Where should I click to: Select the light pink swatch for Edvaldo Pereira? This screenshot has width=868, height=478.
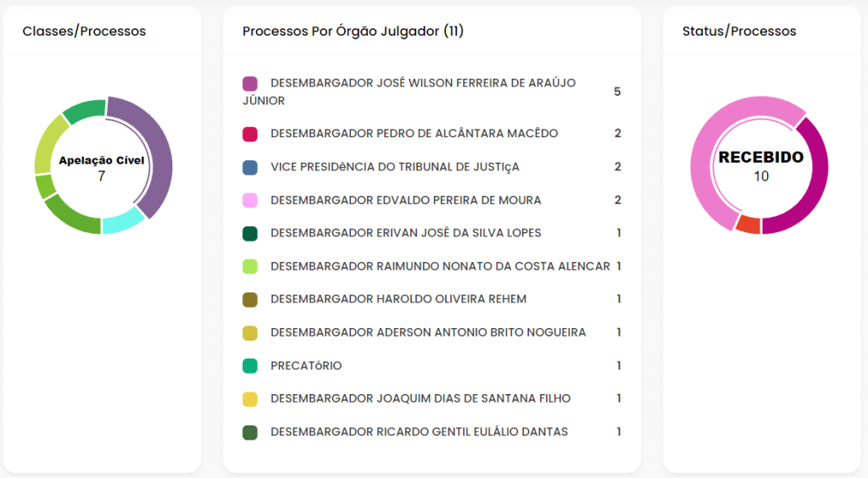click(250, 200)
